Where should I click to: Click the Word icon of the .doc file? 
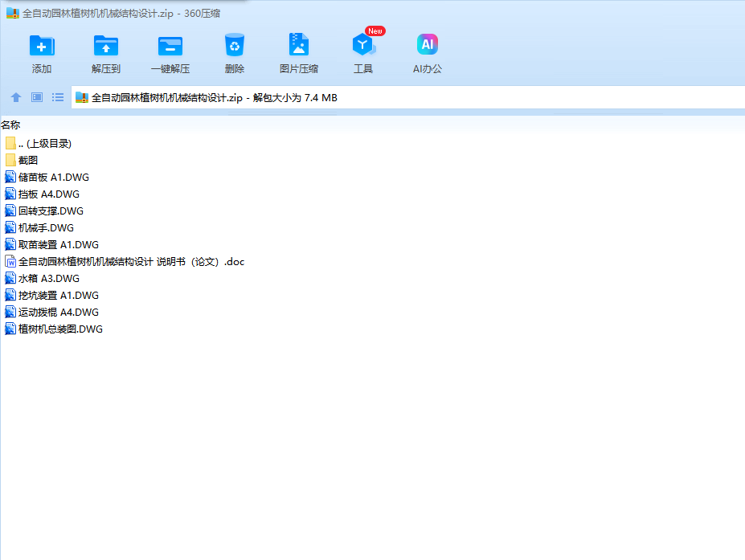click(10, 262)
